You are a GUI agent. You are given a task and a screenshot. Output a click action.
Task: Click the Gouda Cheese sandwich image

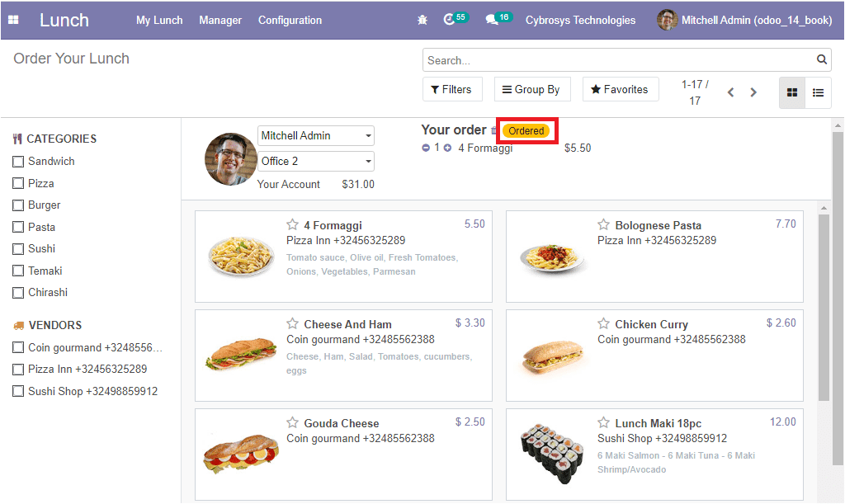(240, 454)
